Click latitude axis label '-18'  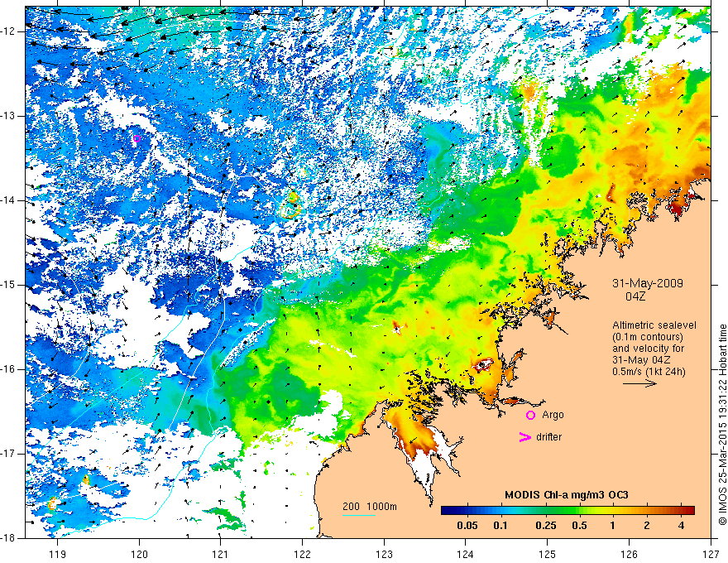tap(8, 538)
